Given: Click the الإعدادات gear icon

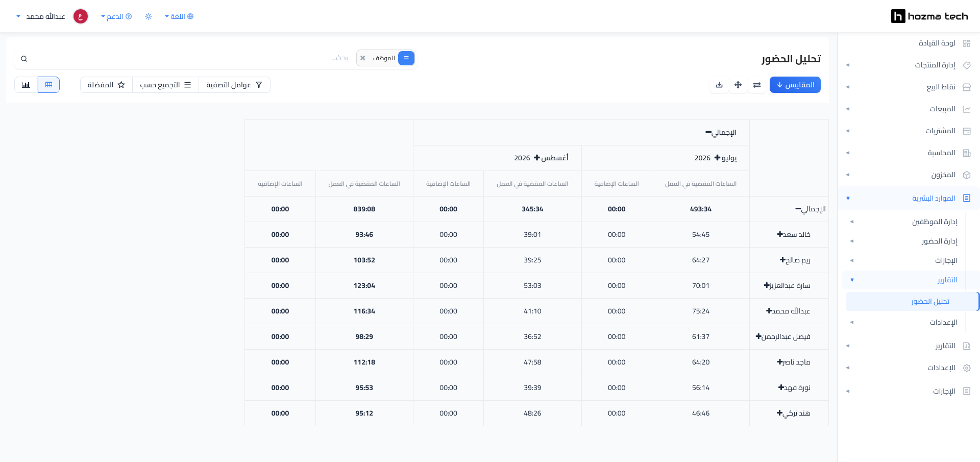Looking at the screenshot, I should click(967, 368).
